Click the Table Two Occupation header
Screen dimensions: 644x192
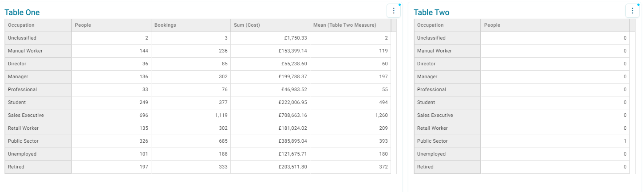(x=447, y=25)
